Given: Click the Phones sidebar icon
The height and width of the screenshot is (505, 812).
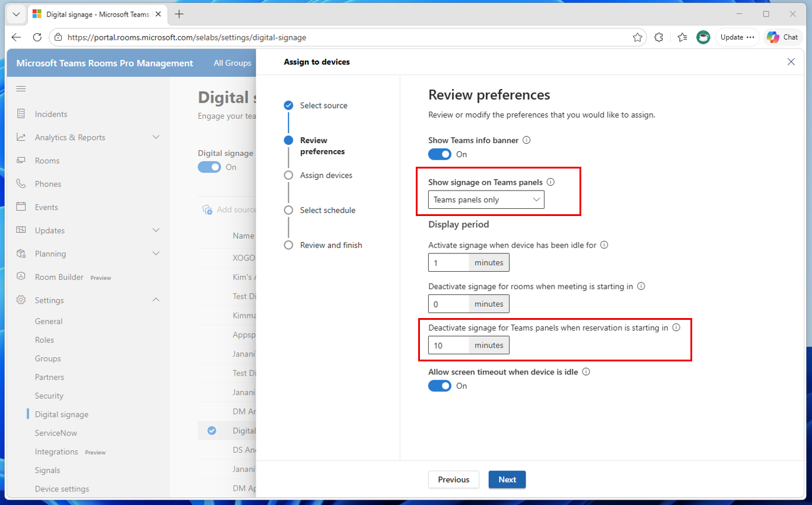Looking at the screenshot, I should 21,184.
